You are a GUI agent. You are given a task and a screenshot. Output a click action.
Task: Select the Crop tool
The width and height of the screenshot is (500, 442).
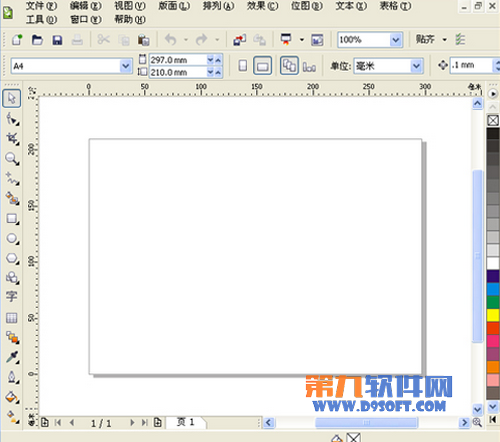tap(12, 138)
